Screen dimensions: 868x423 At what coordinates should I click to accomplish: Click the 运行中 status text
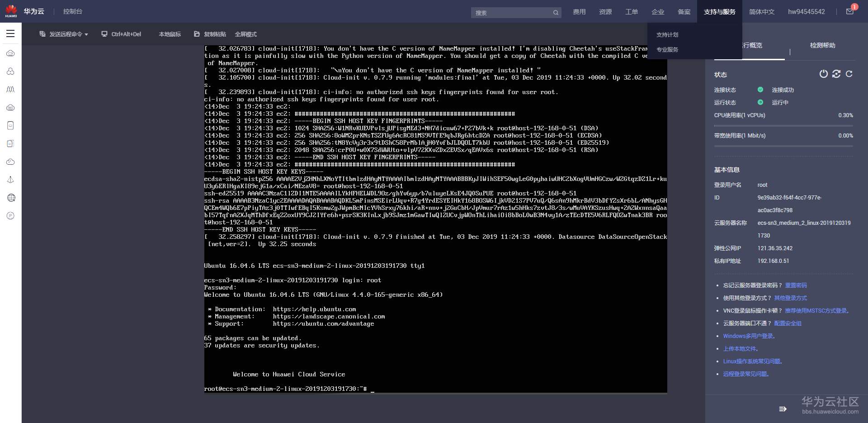780,103
